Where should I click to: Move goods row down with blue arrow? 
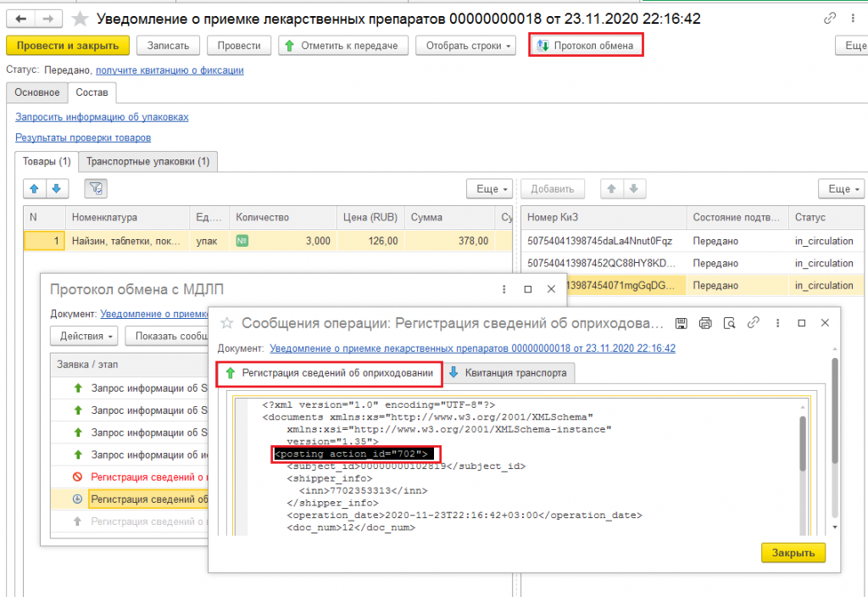click(57, 189)
